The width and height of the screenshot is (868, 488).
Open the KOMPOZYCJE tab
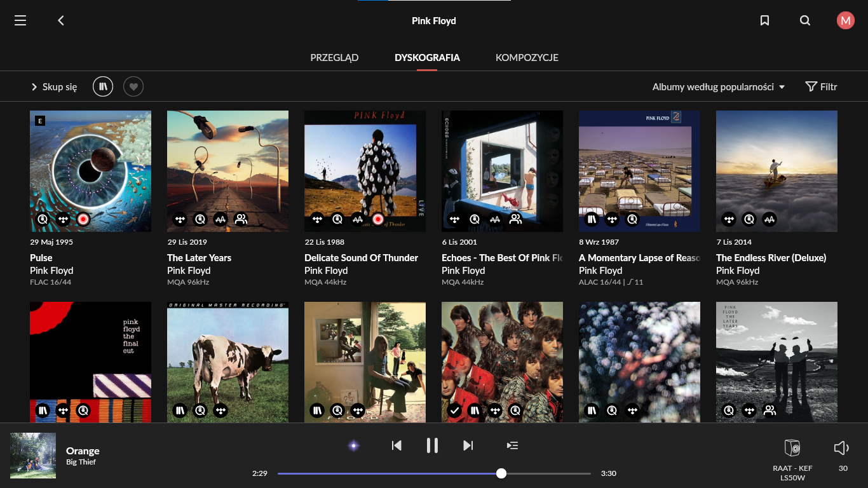527,57
